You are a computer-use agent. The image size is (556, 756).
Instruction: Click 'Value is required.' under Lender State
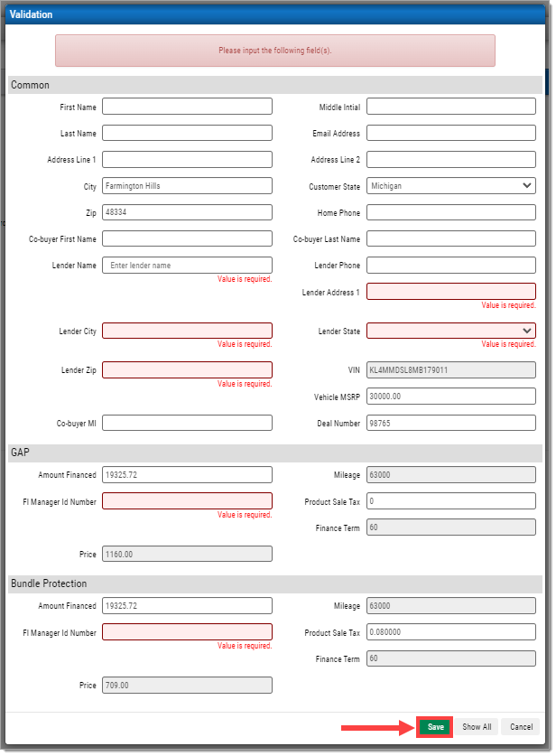[x=508, y=344]
